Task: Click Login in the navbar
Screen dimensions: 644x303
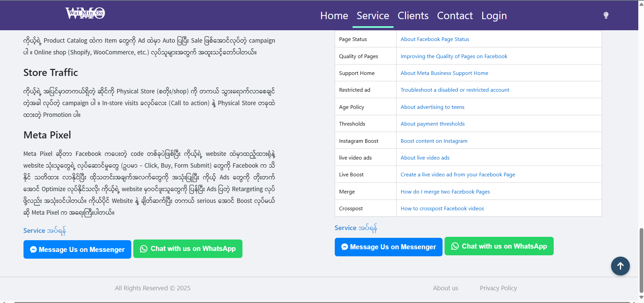Action: [494, 16]
